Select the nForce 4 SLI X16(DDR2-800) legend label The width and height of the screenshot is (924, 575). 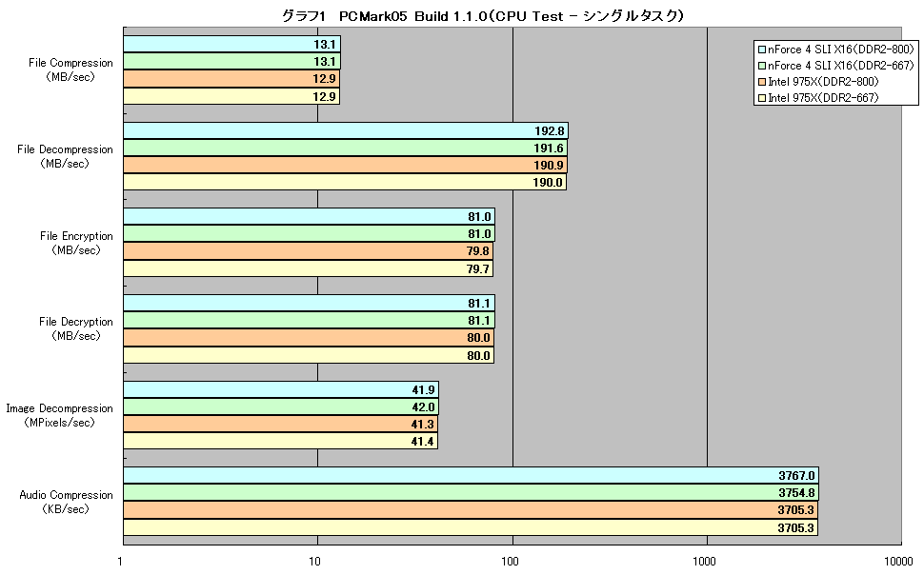point(841,50)
